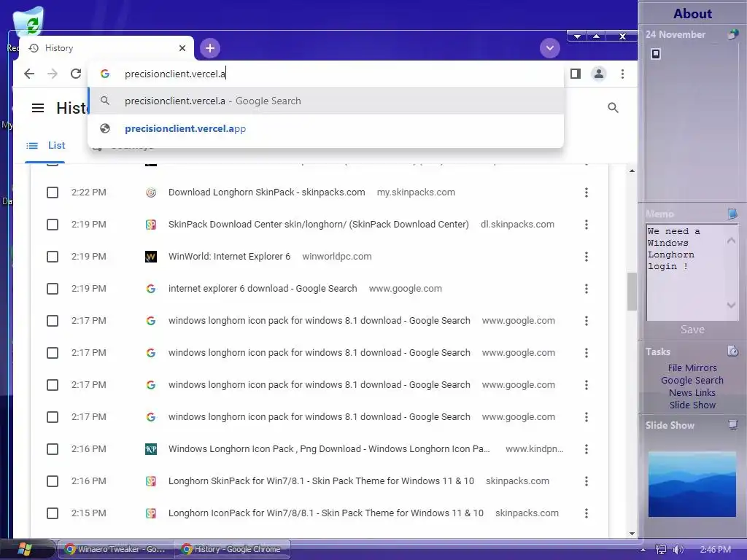Open the tab search dropdown chevron

click(x=550, y=48)
